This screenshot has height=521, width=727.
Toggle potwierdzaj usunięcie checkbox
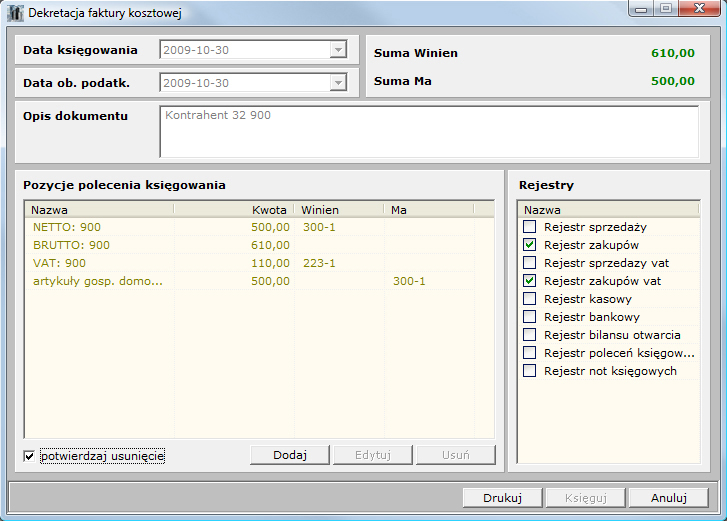29,456
